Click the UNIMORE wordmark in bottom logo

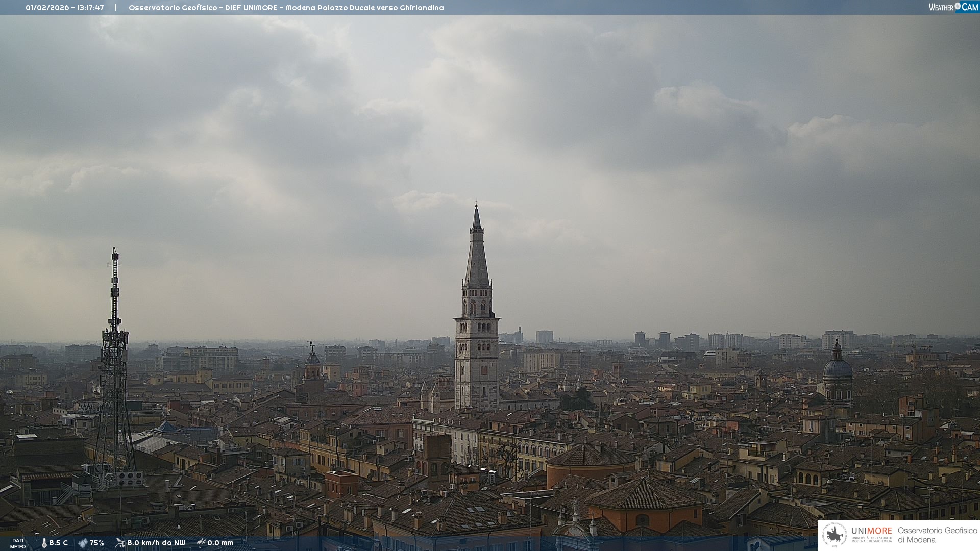click(871, 531)
